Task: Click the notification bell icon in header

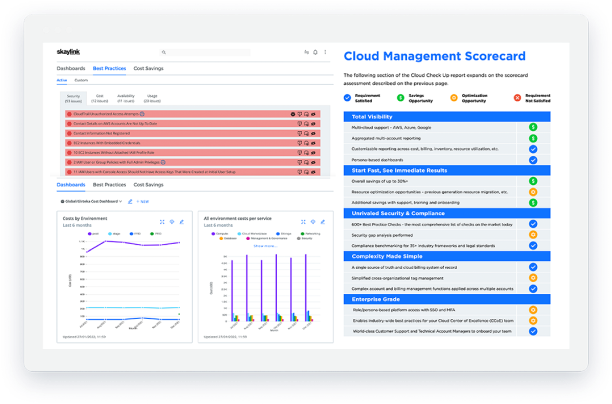Action: (313, 52)
